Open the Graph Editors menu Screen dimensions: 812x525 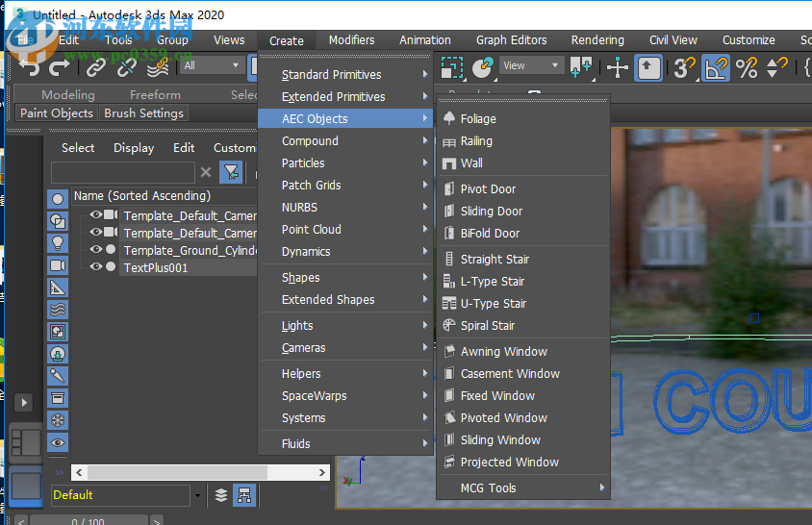[x=511, y=39]
